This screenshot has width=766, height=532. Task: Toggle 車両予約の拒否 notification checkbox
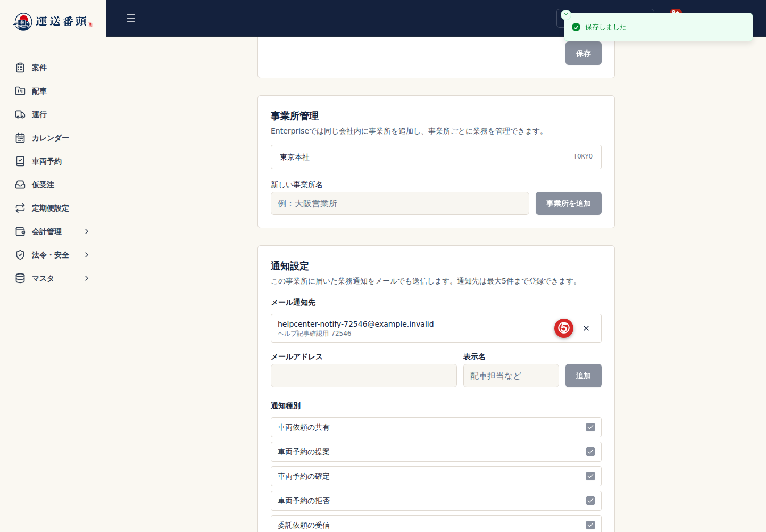click(590, 501)
